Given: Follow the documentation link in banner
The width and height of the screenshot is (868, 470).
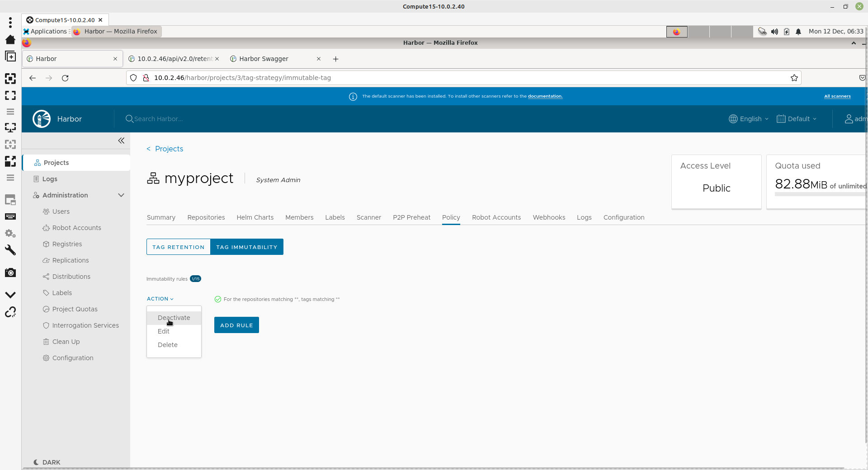Looking at the screenshot, I should 545,96.
